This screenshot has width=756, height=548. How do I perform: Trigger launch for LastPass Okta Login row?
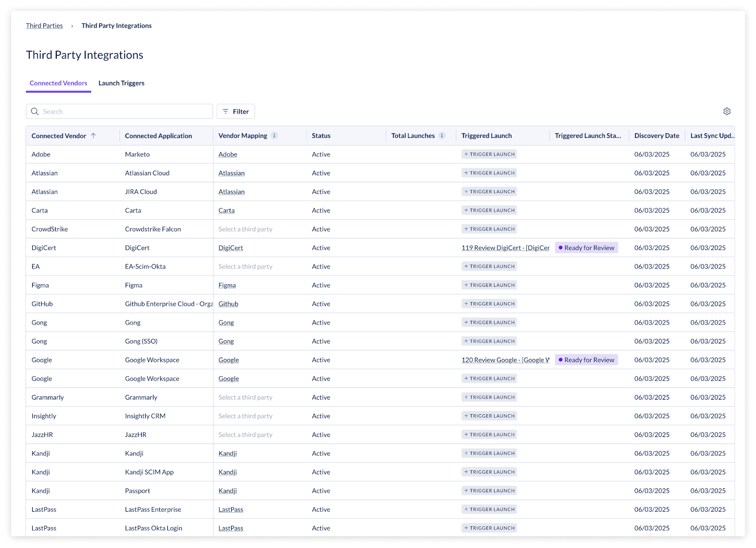pos(489,528)
